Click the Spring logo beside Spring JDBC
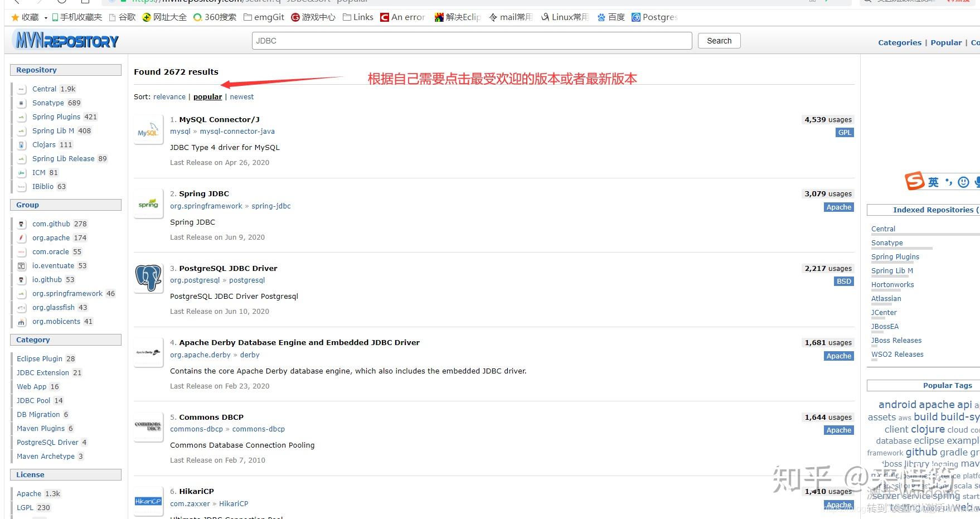Image resolution: width=980 pixels, height=519 pixels. [147, 203]
